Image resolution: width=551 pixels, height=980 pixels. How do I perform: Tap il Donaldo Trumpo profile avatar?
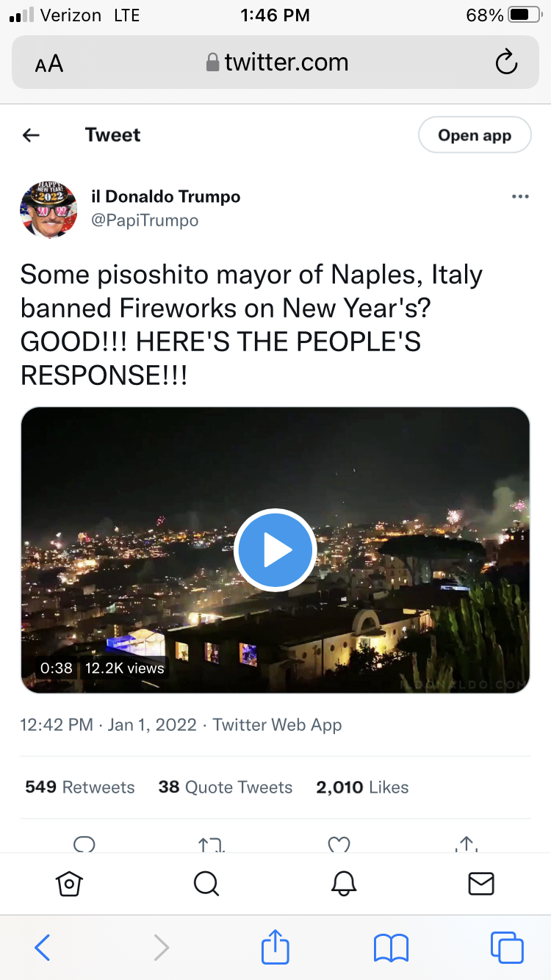coord(48,209)
